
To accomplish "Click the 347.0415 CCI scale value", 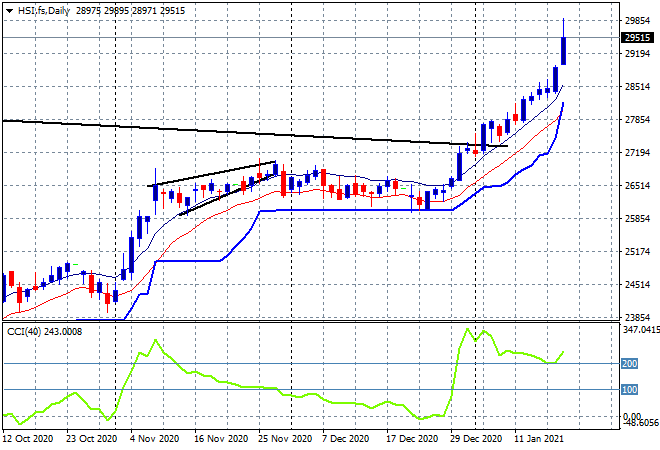I will [x=641, y=330].
